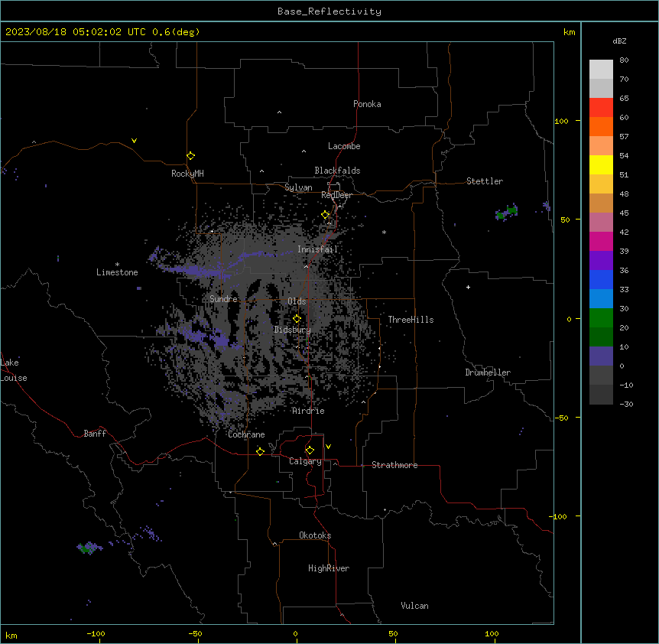Click the Stettler label

pos(485,181)
